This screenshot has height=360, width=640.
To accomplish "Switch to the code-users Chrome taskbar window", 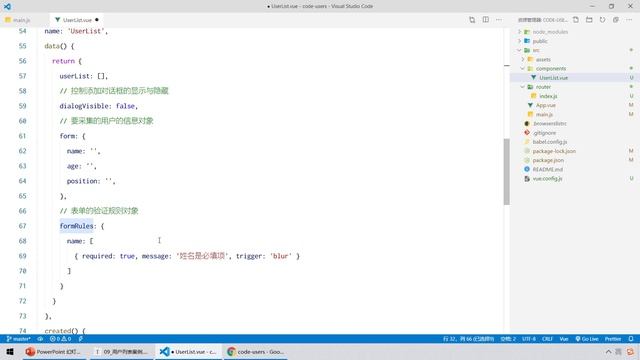I will click(x=256, y=351).
